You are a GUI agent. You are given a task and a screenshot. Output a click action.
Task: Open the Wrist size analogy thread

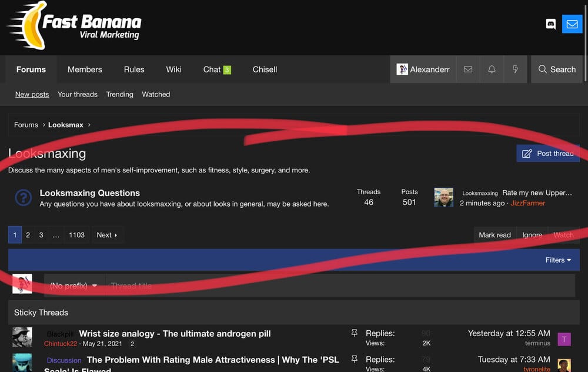[x=175, y=334]
